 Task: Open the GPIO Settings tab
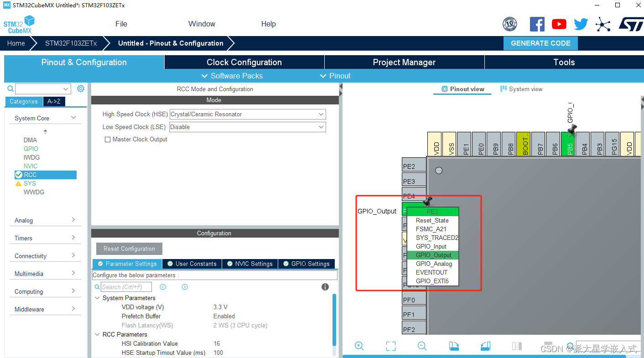click(306, 264)
